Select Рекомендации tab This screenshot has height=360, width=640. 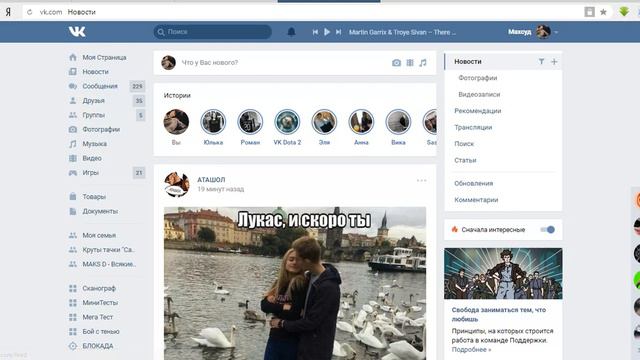coord(478,111)
